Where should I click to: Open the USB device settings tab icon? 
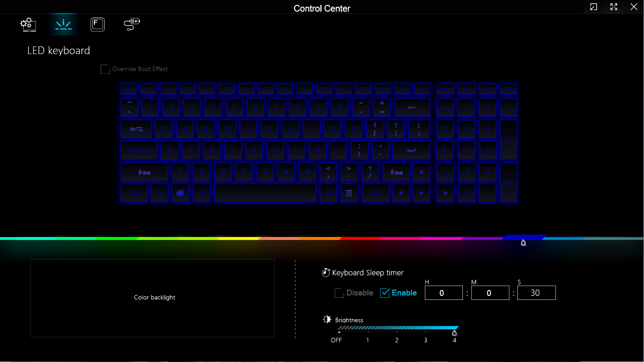(x=132, y=24)
